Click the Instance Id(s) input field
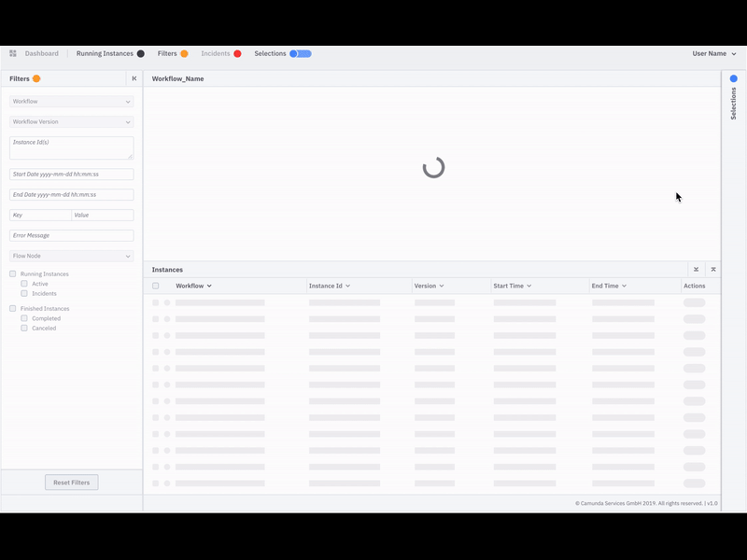Viewport: 747px width, 560px height. 72,147
